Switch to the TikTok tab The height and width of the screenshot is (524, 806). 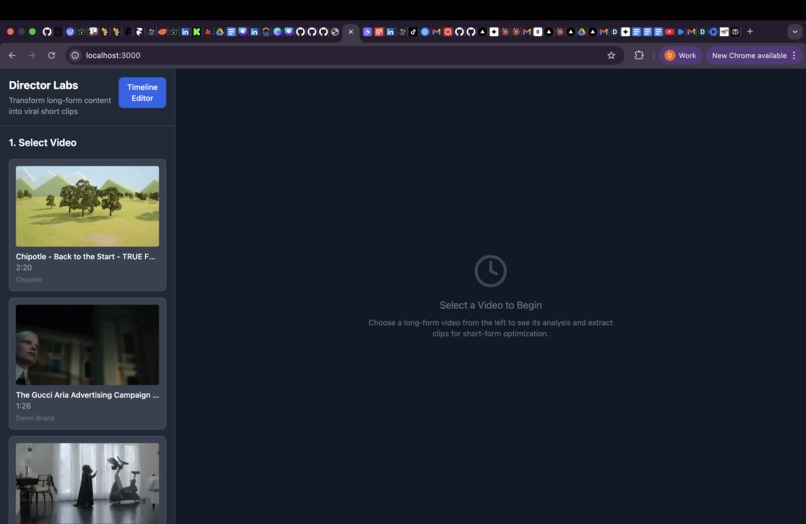tap(413, 32)
